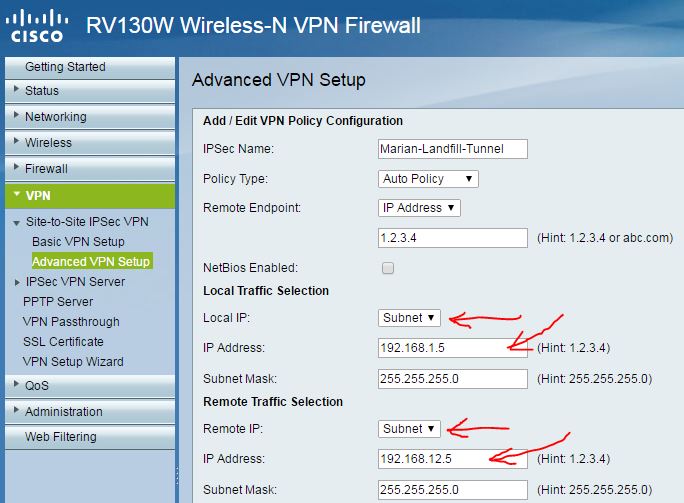The image size is (684, 503).
Task: Open the Remote IP Subnet dropdown
Action: 409,429
